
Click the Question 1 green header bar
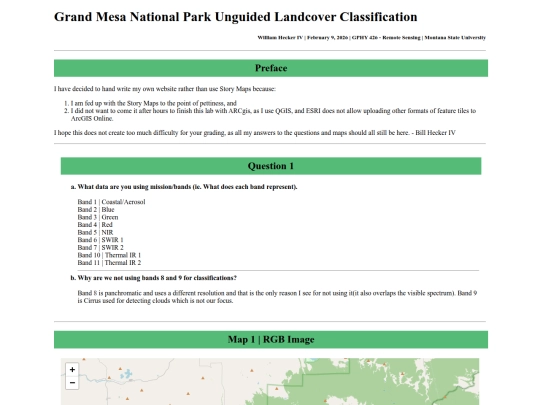pyautogui.click(x=271, y=166)
